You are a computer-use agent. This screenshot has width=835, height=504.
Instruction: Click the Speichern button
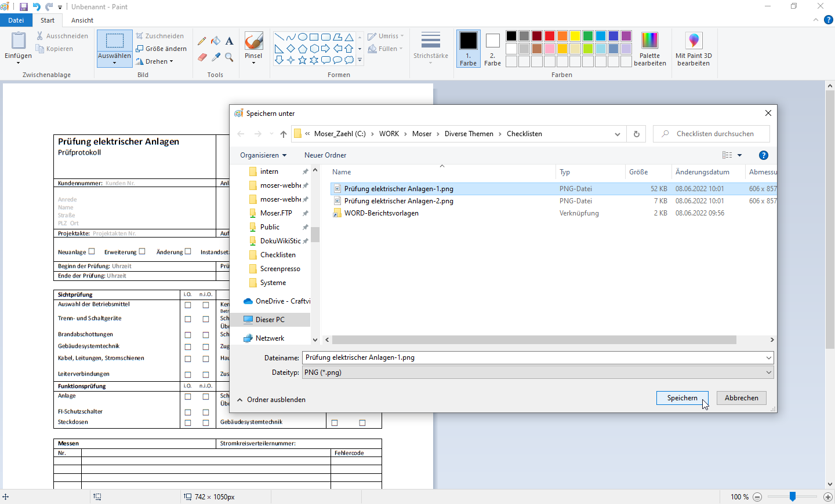(x=682, y=398)
